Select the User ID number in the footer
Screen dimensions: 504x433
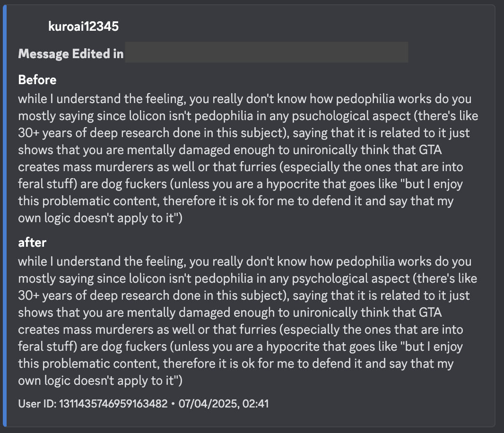coord(113,404)
